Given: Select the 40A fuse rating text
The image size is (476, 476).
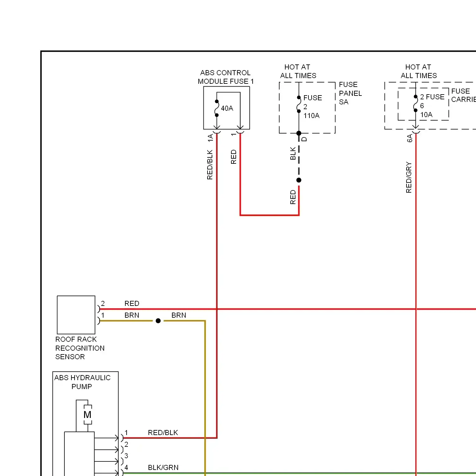Looking at the screenshot, I should [x=227, y=109].
